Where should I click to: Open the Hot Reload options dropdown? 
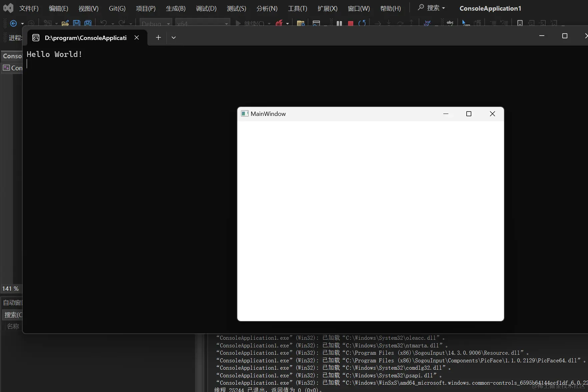tap(287, 24)
